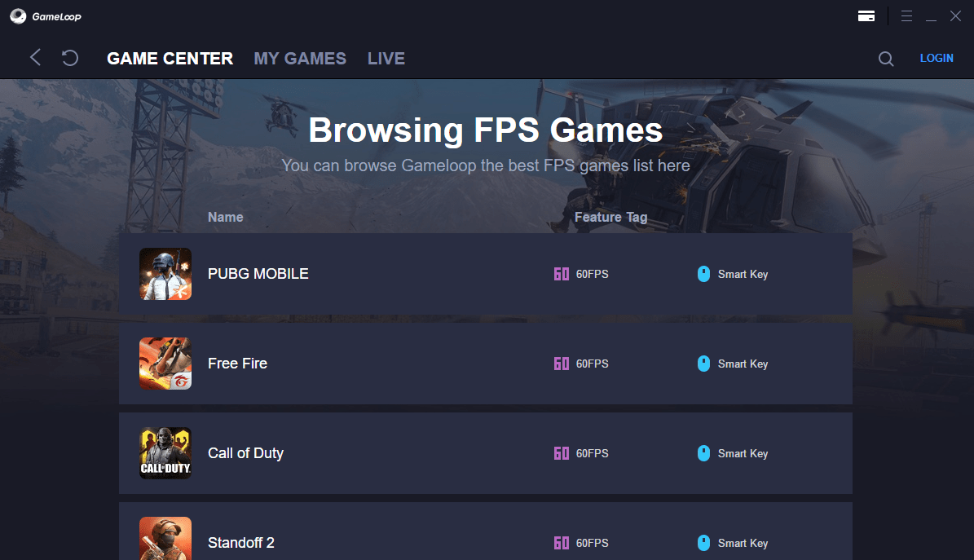Click the Smart Key mouse icon for Free Fire
The height and width of the screenshot is (560, 974).
coord(703,364)
